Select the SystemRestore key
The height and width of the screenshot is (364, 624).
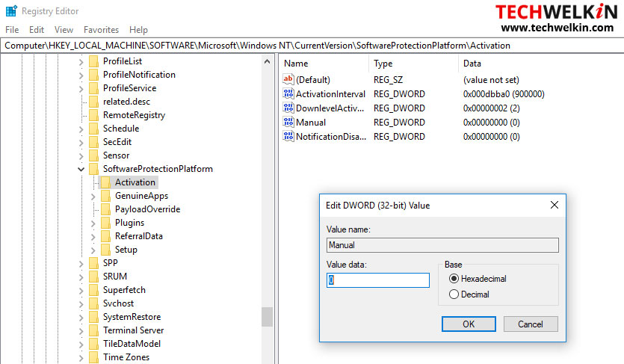[132, 317]
